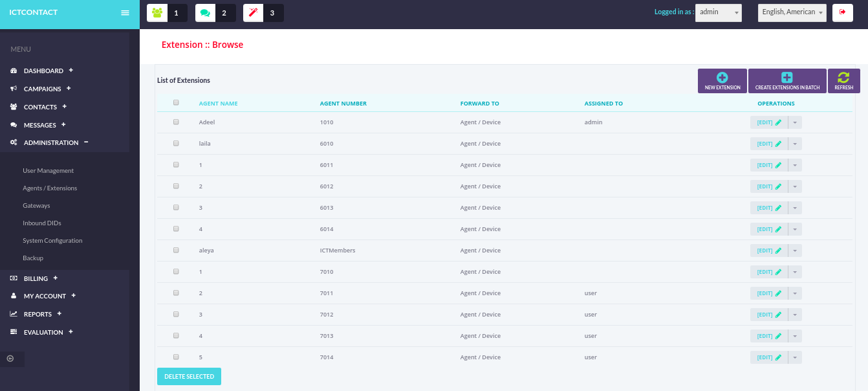
Task: Sort by Agent Name column header
Action: (x=219, y=104)
